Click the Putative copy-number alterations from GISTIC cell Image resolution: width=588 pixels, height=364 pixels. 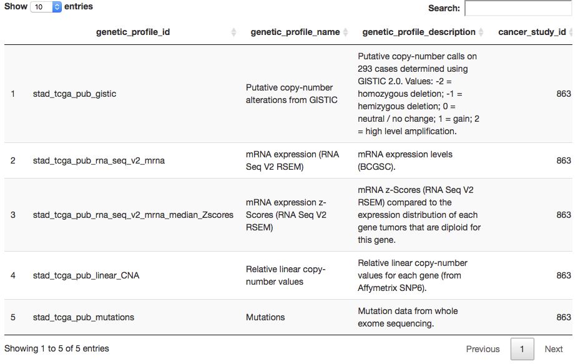point(292,94)
